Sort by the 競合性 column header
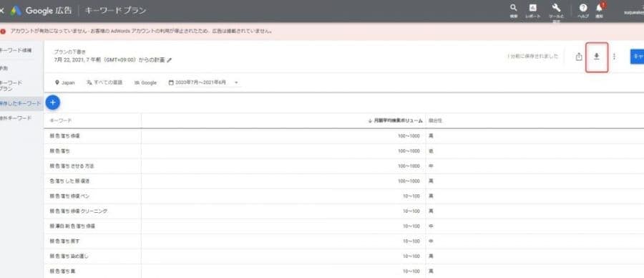Screen dimensions: 644x278 [x=435, y=121]
